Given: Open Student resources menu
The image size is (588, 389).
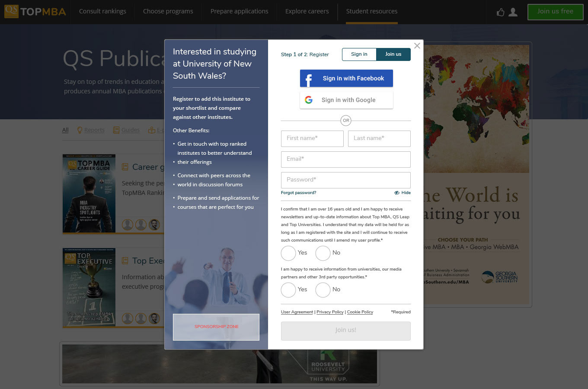Looking at the screenshot, I should coord(372,12).
